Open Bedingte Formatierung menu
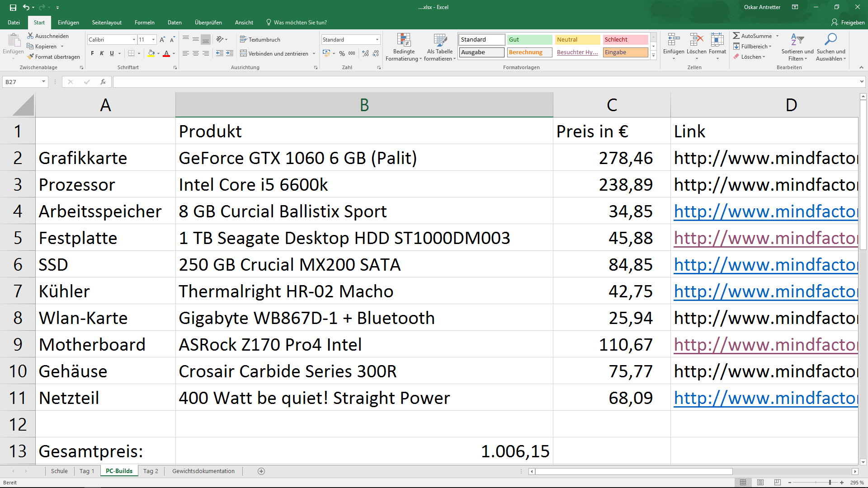The width and height of the screenshot is (868, 488). (x=403, y=47)
